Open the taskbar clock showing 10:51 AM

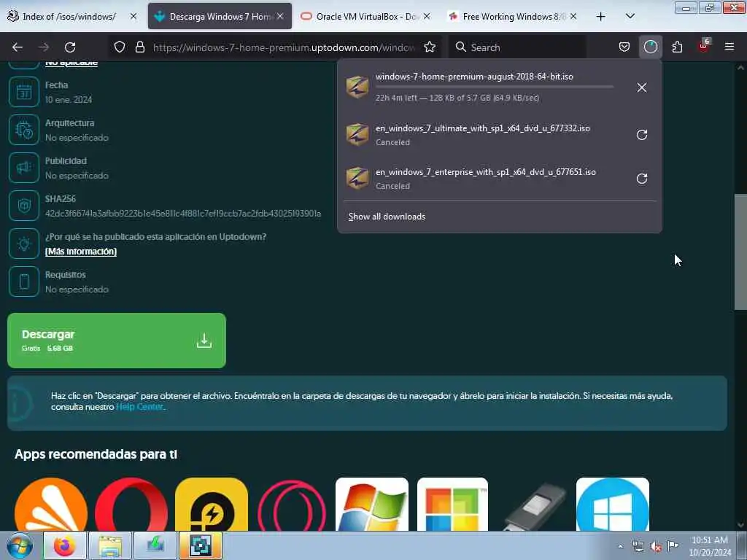pos(710,546)
